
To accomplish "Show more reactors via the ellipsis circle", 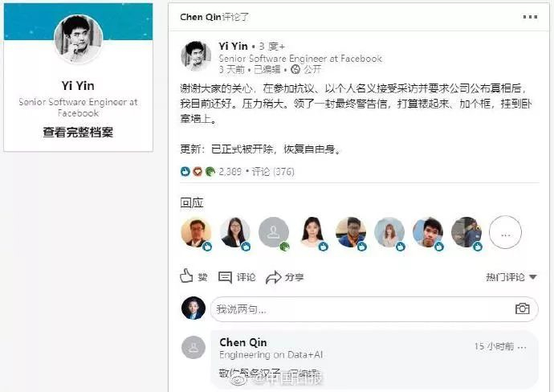I will tap(505, 232).
